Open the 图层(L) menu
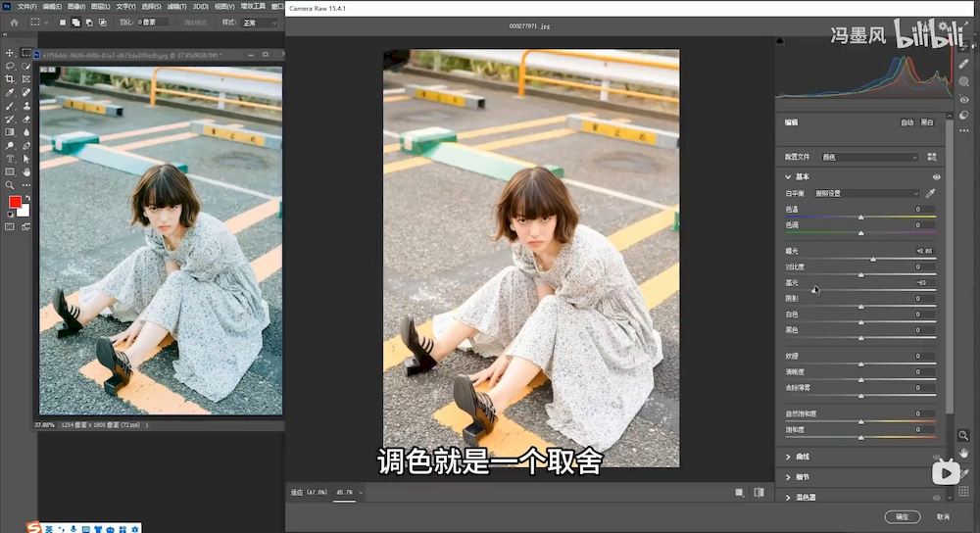Viewport: 980px width, 533px height. (x=101, y=6)
